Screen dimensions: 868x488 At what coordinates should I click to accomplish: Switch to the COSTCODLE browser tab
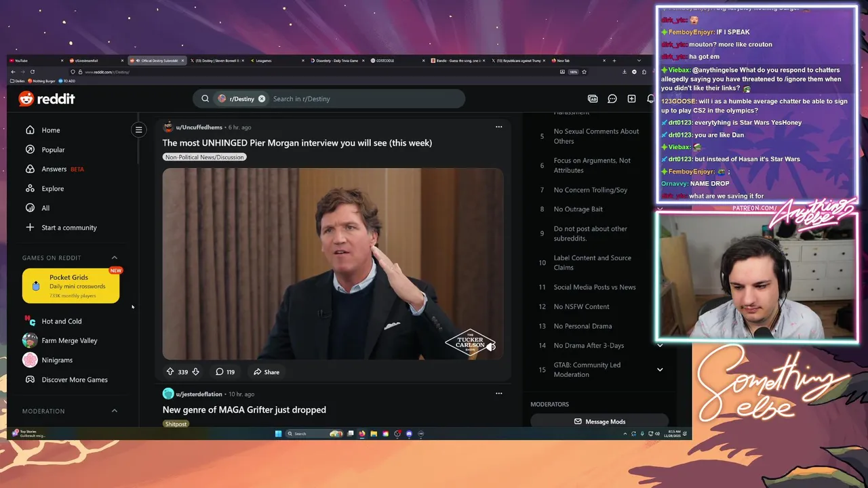(x=398, y=61)
